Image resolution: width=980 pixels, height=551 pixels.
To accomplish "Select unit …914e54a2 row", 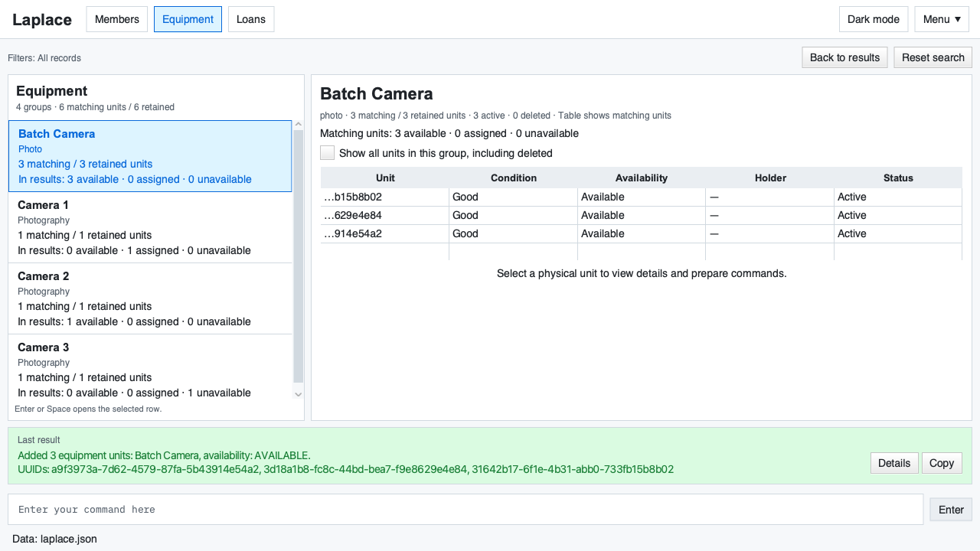I will (x=641, y=233).
